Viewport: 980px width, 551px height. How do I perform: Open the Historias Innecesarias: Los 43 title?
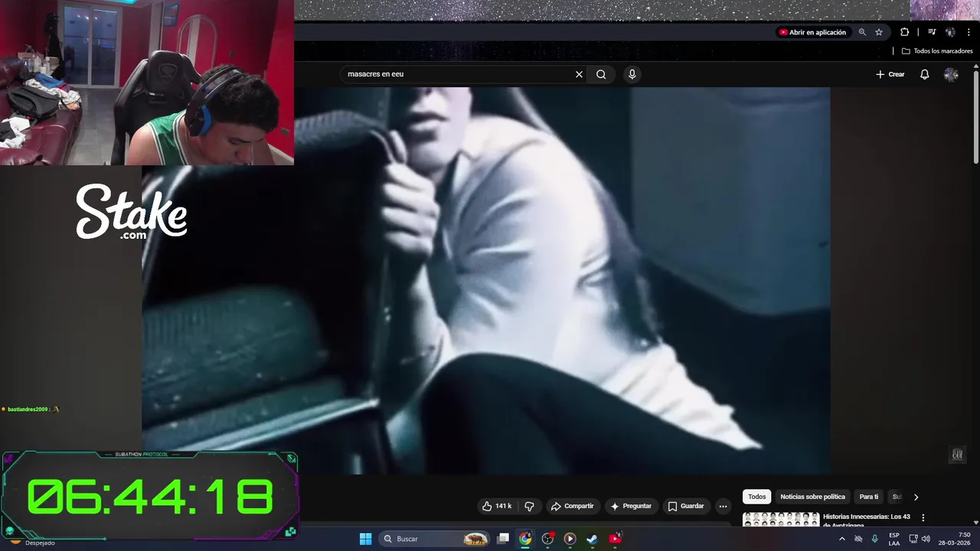pos(867,520)
